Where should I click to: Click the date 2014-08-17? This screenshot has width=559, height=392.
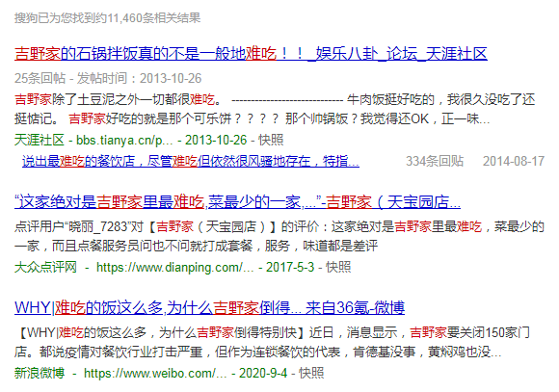514,161
